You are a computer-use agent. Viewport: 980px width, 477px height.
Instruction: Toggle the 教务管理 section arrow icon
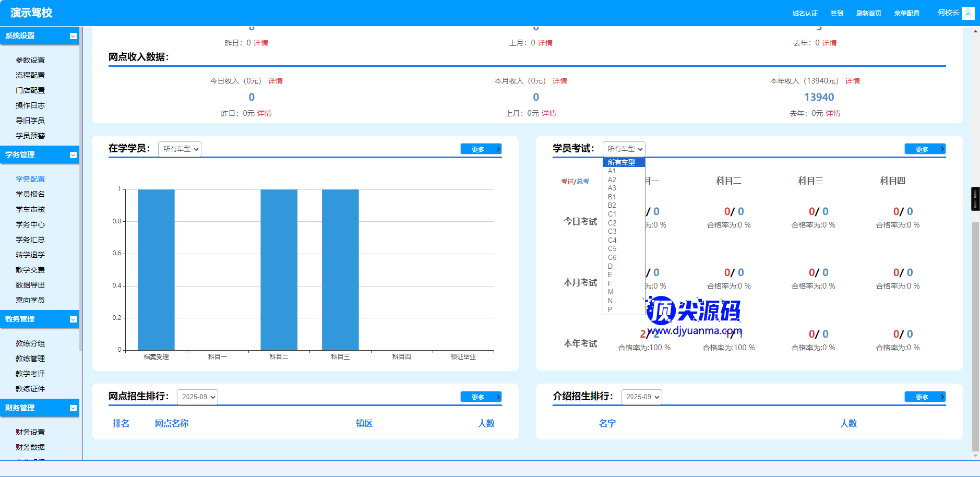(x=73, y=319)
